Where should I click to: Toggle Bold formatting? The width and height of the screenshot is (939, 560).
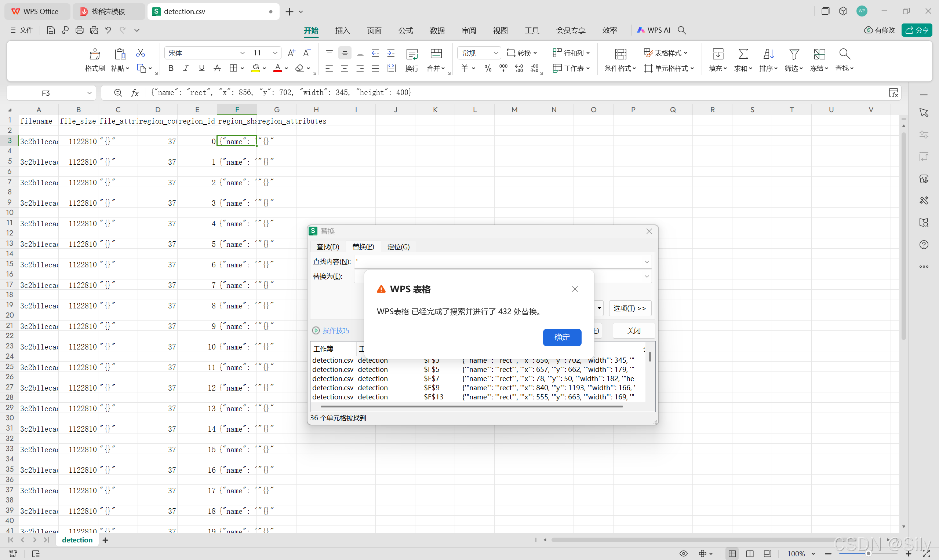click(171, 68)
